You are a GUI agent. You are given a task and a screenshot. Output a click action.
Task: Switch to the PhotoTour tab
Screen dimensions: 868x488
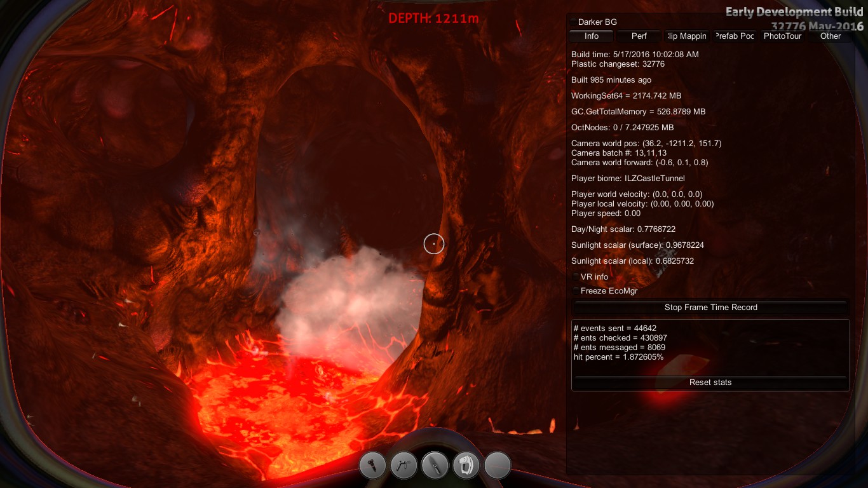(x=783, y=36)
